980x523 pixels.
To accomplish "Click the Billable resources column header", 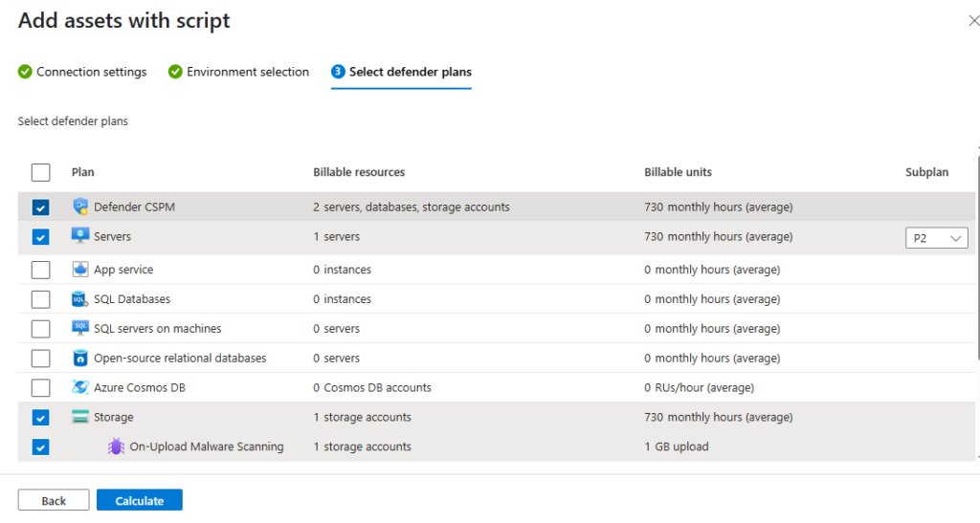I will (359, 172).
